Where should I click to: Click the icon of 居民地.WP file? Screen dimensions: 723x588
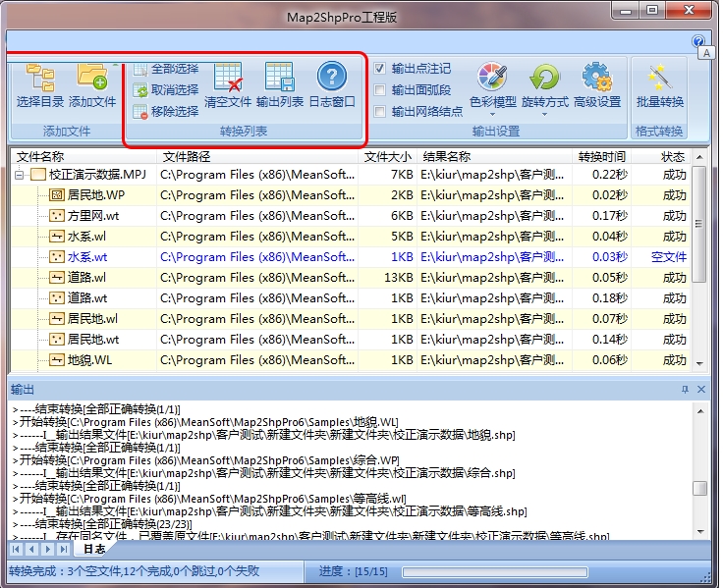point(57,195)
